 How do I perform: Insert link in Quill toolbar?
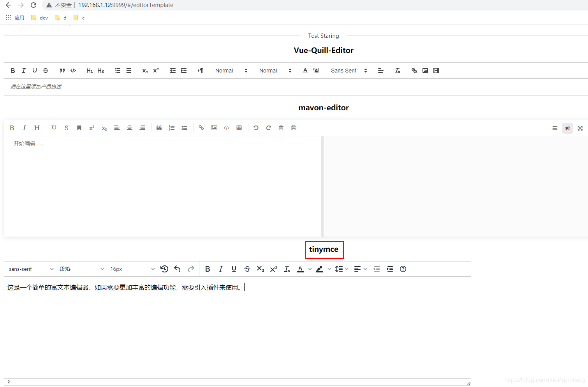click(x=414, y=71)
